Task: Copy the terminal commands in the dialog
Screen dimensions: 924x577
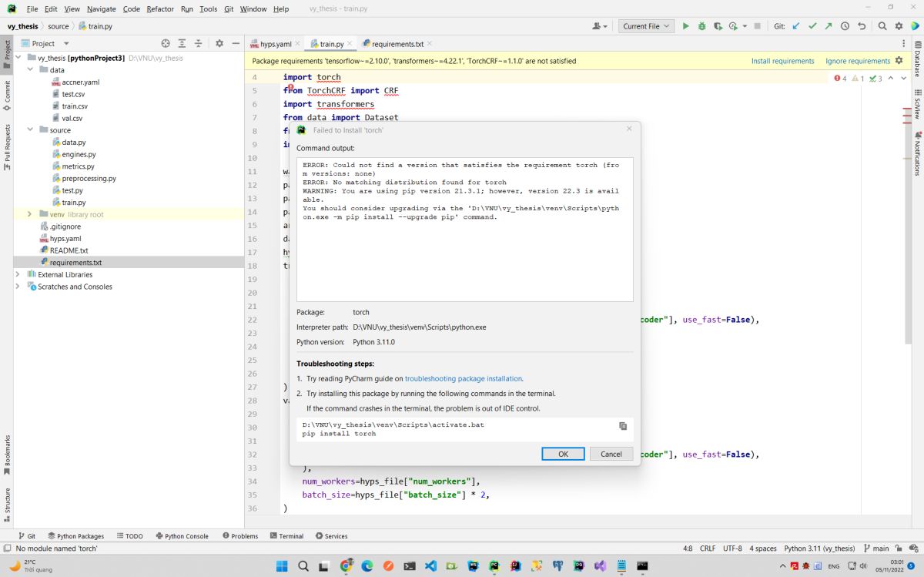Action: pos(623,426)
